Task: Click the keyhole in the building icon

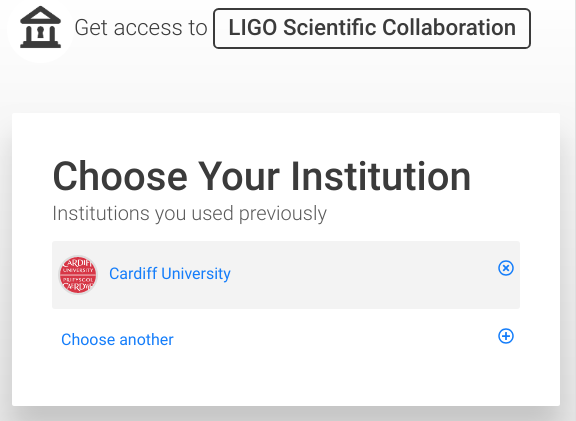Action: click(x=40, y=32)
